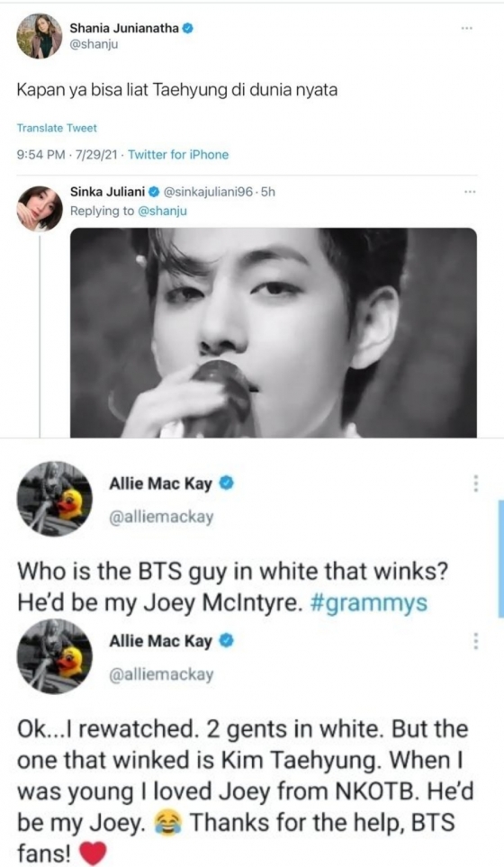
Task: Click the Translate Tweet link
Action: tap(57, 128)
